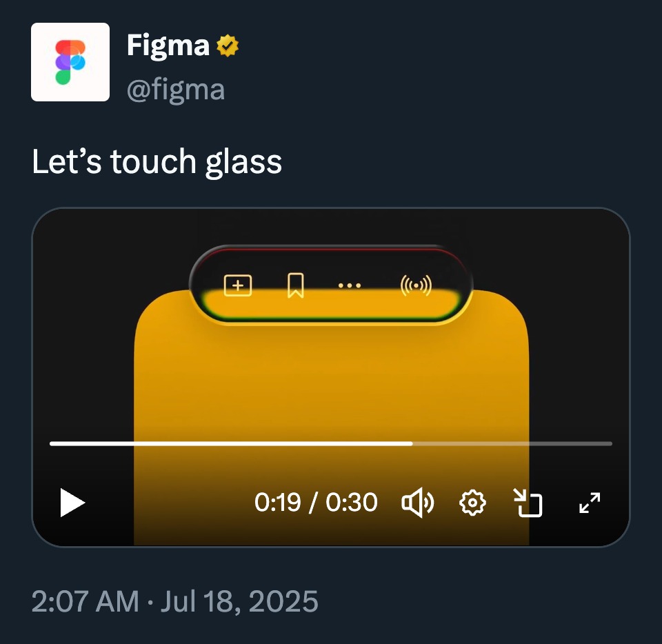Screen dimensions: 662x644
Task: Enable picture-in-picture mode for the video
Action: pyautogui.click(x=530, y=503)
